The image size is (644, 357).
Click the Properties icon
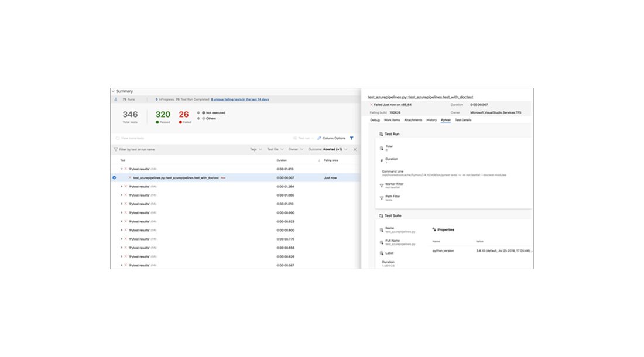coord(434,229)
